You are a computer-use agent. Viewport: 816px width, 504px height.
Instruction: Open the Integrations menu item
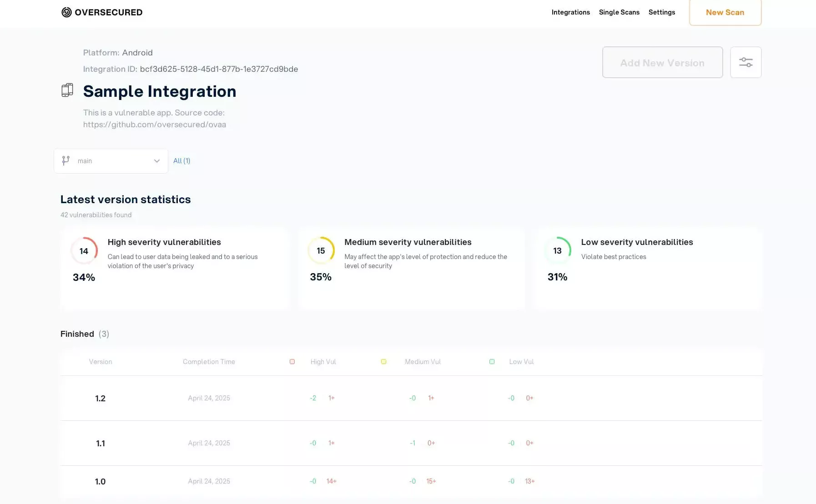coord(571,12)
